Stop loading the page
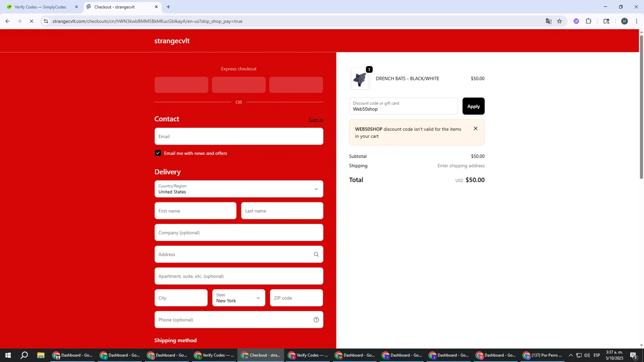Image resolution: width=644 pixels, height=362 pixels. pos(31,21)
